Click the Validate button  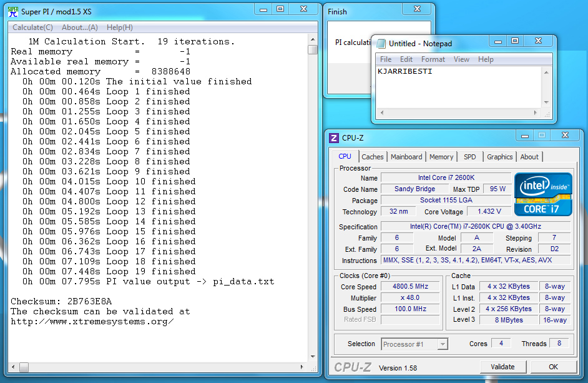point(502,367)
